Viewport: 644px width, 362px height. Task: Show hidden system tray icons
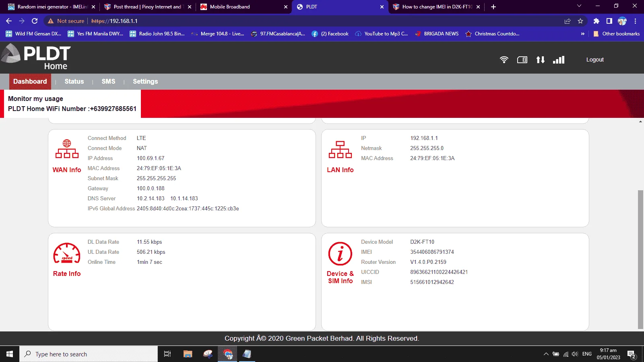[546, 354]
